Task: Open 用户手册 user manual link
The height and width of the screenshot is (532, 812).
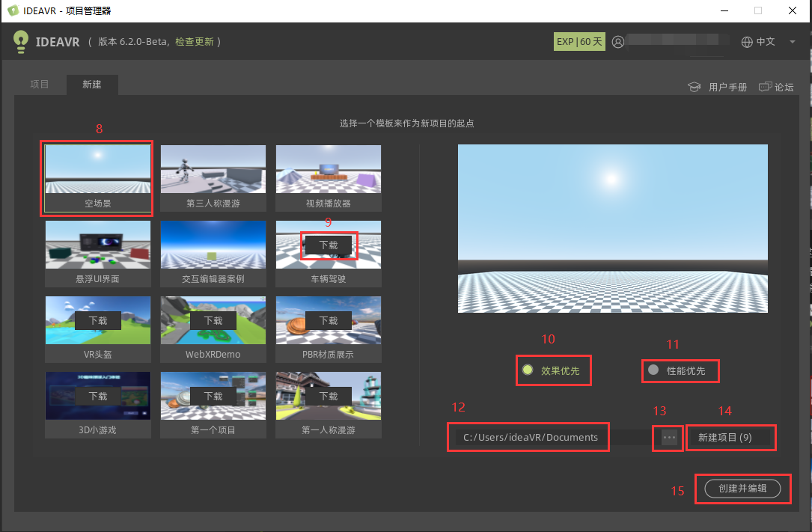Action: [727, 87]
